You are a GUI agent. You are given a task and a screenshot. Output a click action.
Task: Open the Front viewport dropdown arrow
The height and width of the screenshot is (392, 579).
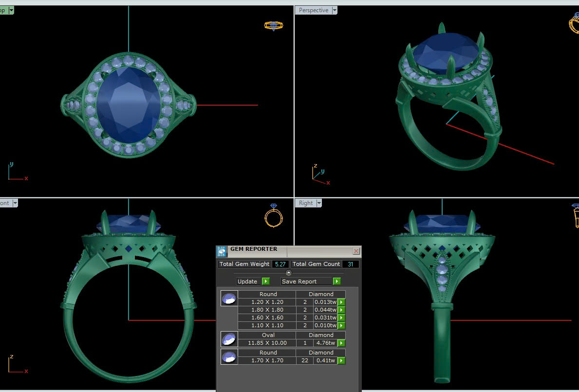click(x=15, y=203)
